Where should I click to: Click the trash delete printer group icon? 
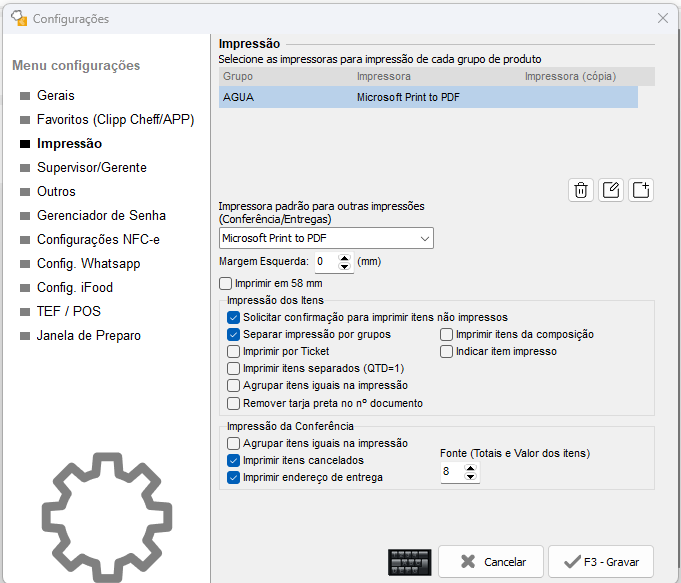pos(581,190)
